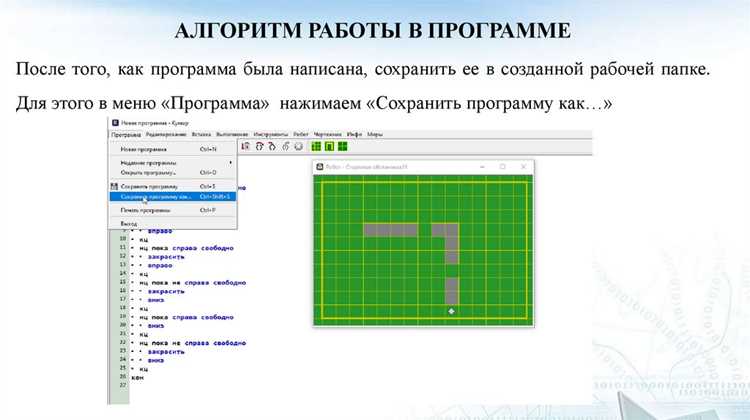Click 'кон' on code line 26
This screenshot has width=750, height=420.
137,378
